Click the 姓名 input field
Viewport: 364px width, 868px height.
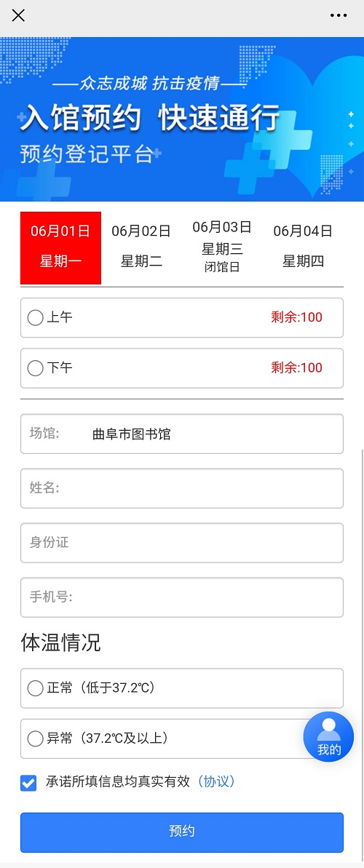(x=182, y=488)
